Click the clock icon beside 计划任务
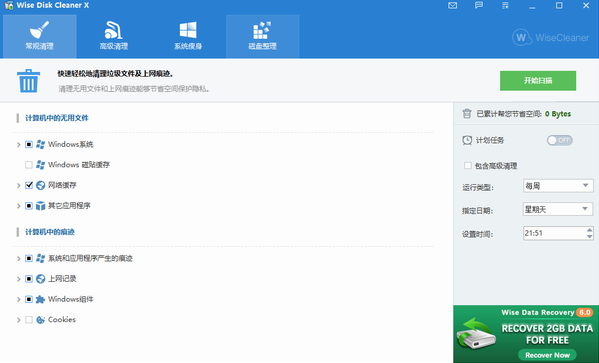This screenshot has height=363, width=599. [467, 140]
